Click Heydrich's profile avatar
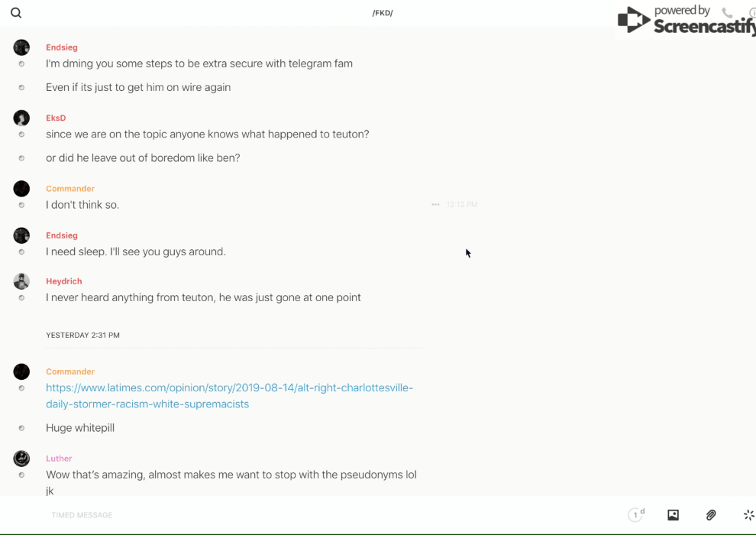This screenshot has height=535, width=756. 21,281
